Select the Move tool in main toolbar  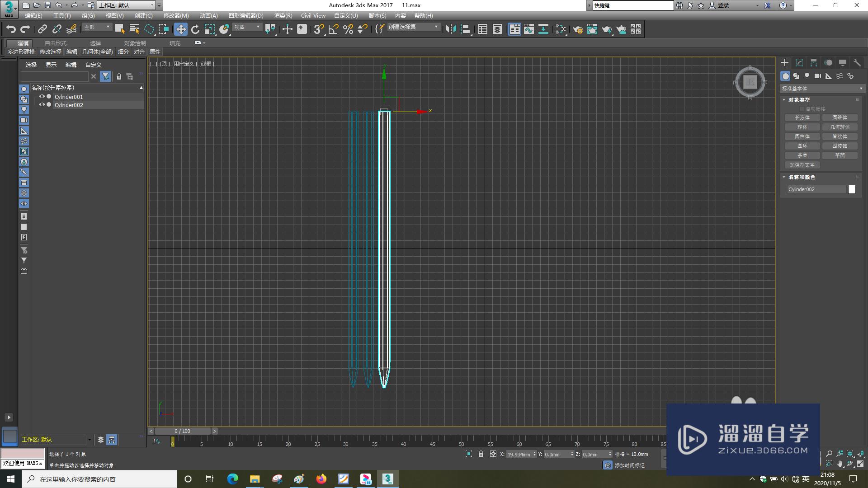pyautogui.click(x=181, y=29)
